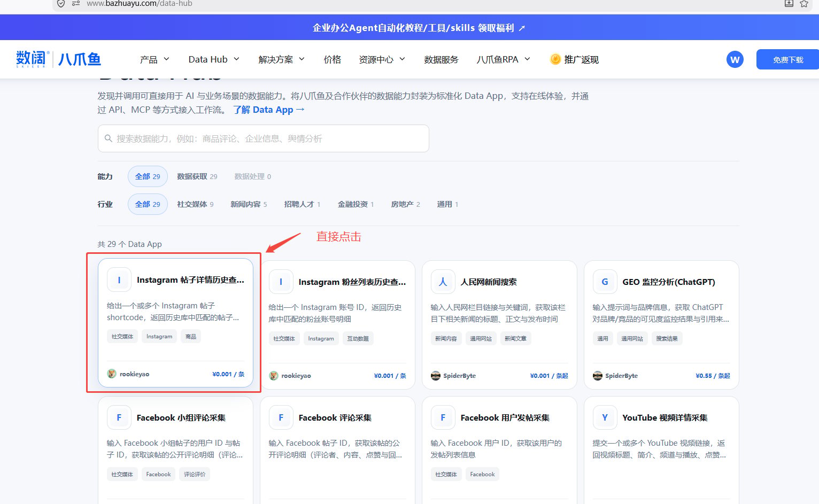This screenshot has width=819, height=504.
Task: Click the 商品 tag on Instagram 帖子 card
Action: (x=191, y=336)
